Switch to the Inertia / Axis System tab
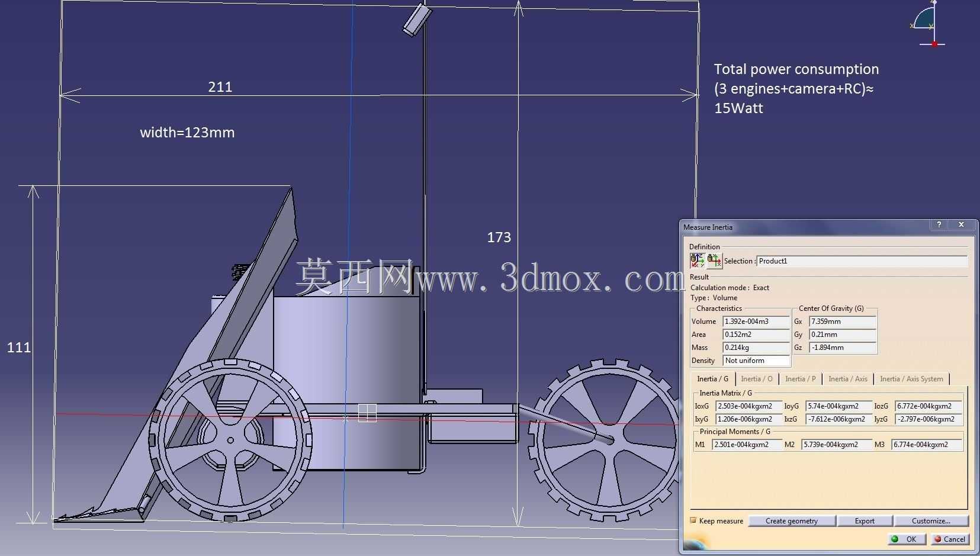 pos(911,379)
